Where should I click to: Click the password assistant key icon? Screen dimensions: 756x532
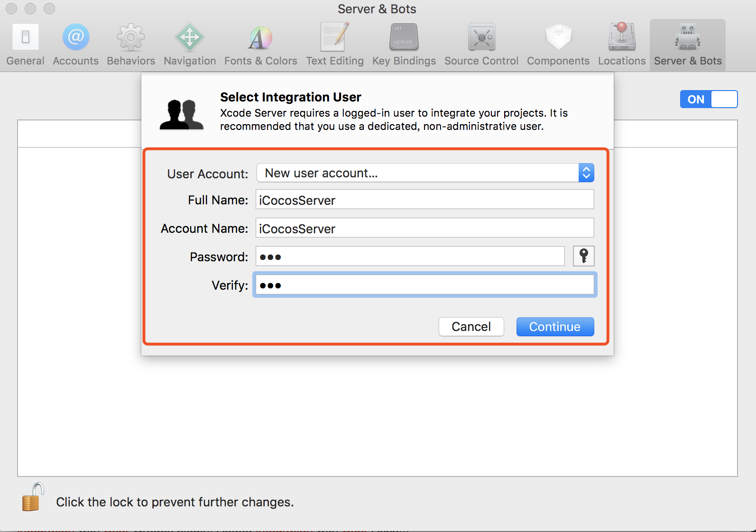584,256
